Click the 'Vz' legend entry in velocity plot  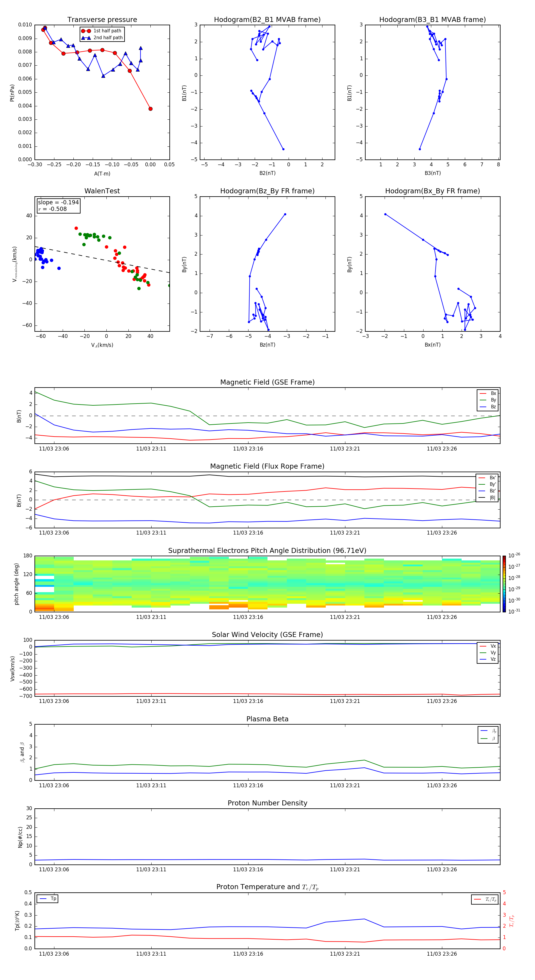point(488,659)
